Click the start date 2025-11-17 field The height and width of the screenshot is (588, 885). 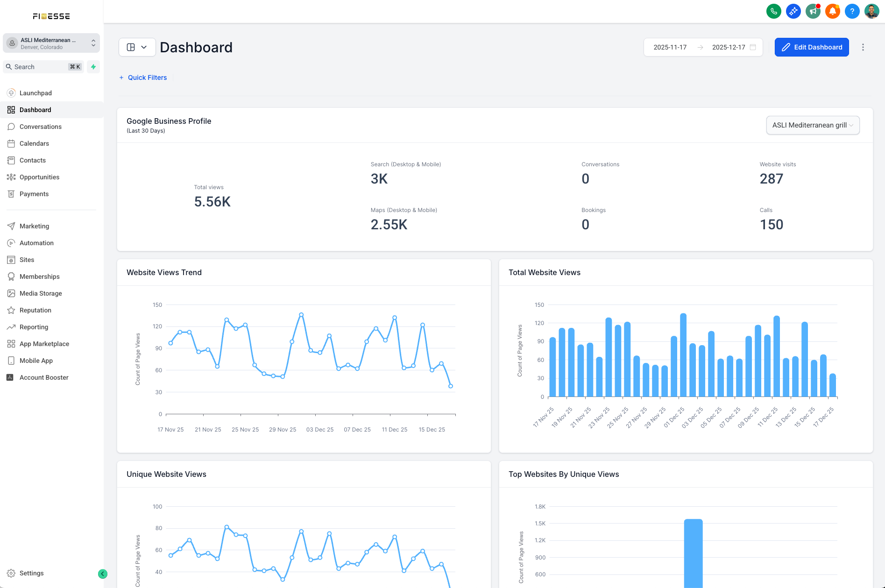670,47
